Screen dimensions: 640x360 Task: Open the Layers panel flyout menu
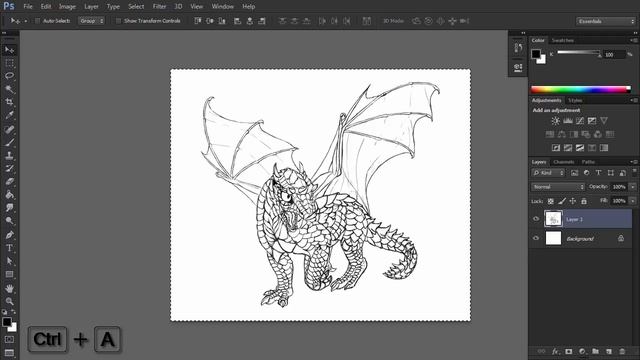[x=633, y=162]
